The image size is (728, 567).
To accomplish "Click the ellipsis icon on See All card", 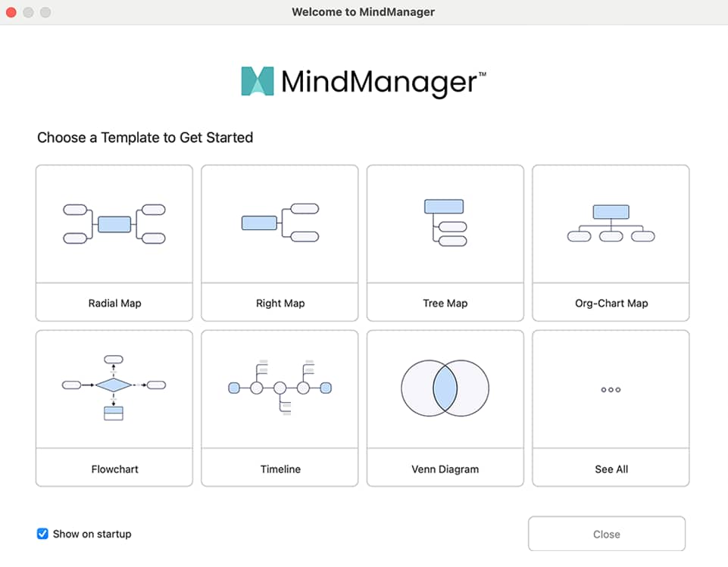I will pos(611,389).
